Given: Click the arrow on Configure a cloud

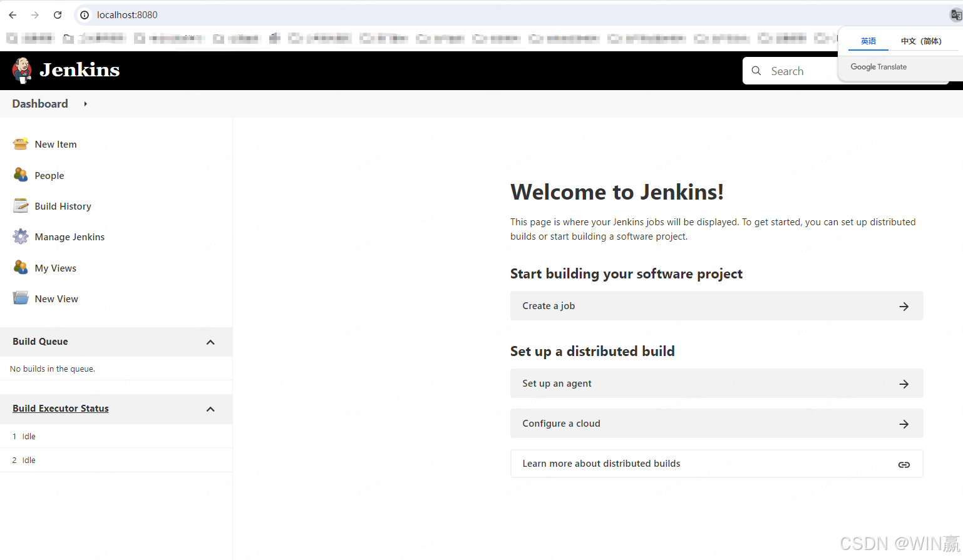Looking at the screenshot, I should coord(904,424).
